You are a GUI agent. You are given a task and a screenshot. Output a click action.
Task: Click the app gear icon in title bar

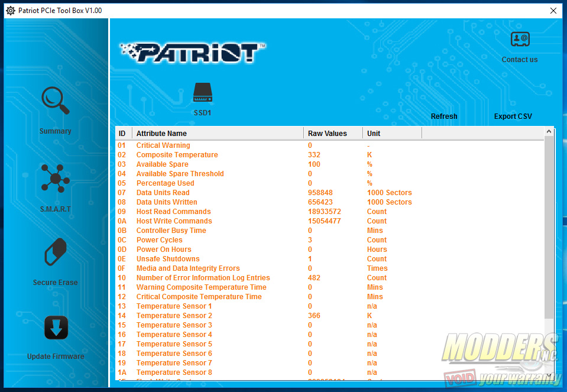coord(10,10)
